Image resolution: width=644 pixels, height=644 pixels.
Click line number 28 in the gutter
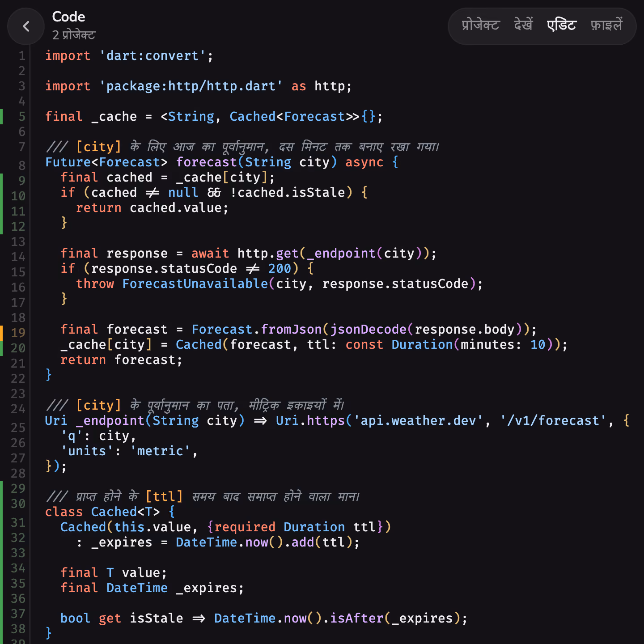pyautogui.click(x=18, y=474)
